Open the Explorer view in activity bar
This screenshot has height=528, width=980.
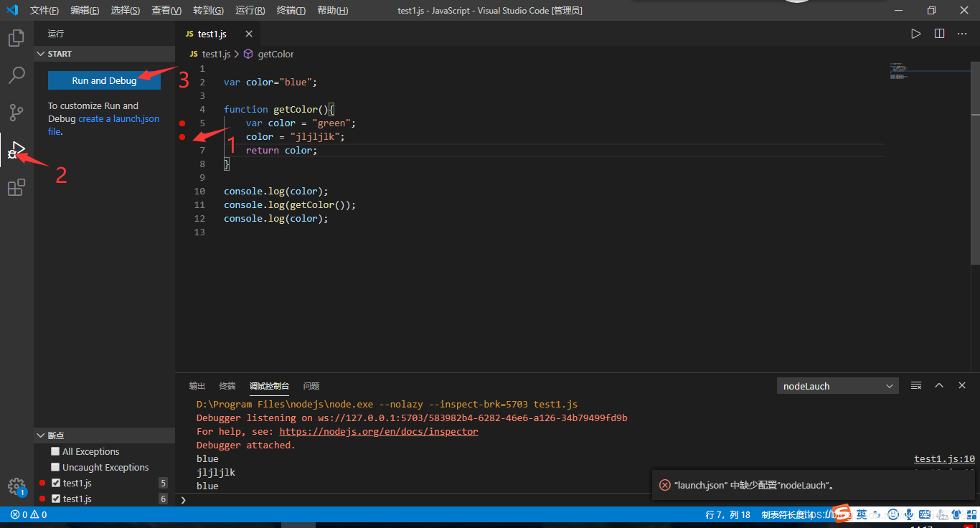17,38
